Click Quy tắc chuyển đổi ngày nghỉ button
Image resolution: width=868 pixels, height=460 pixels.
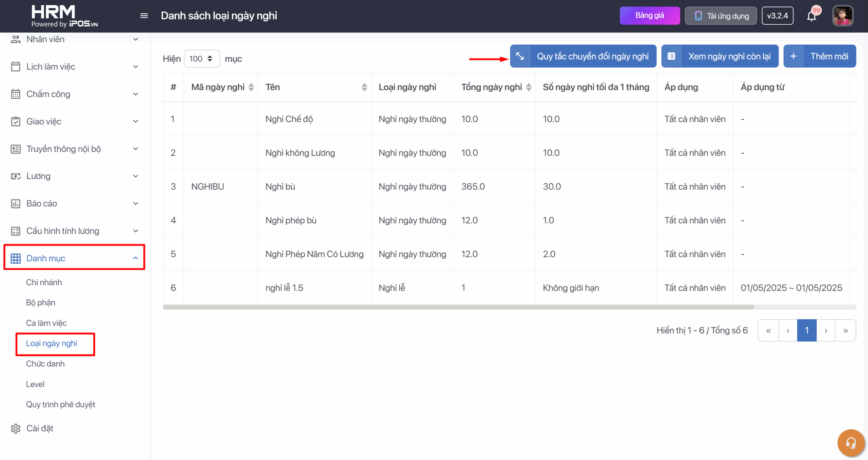[x=583, y=56]
